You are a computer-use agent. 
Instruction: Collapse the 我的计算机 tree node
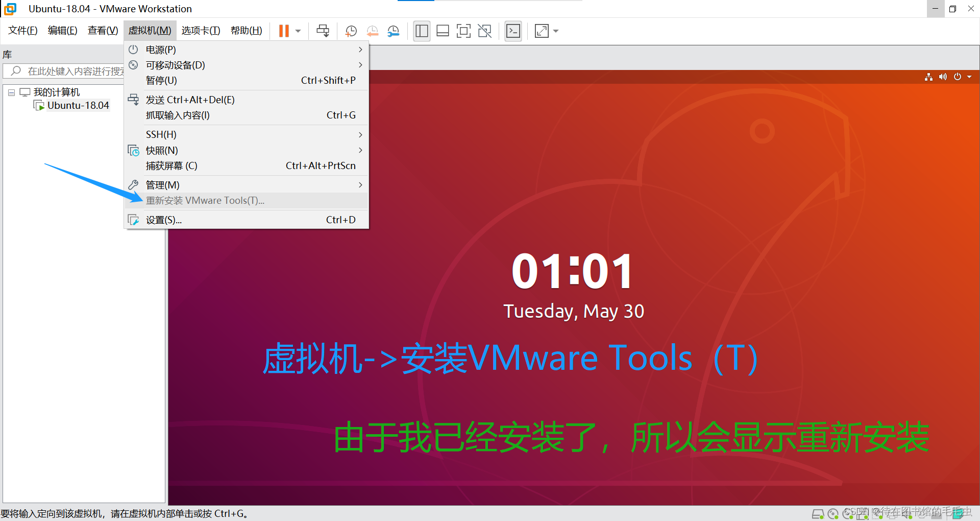coord(11,92)
